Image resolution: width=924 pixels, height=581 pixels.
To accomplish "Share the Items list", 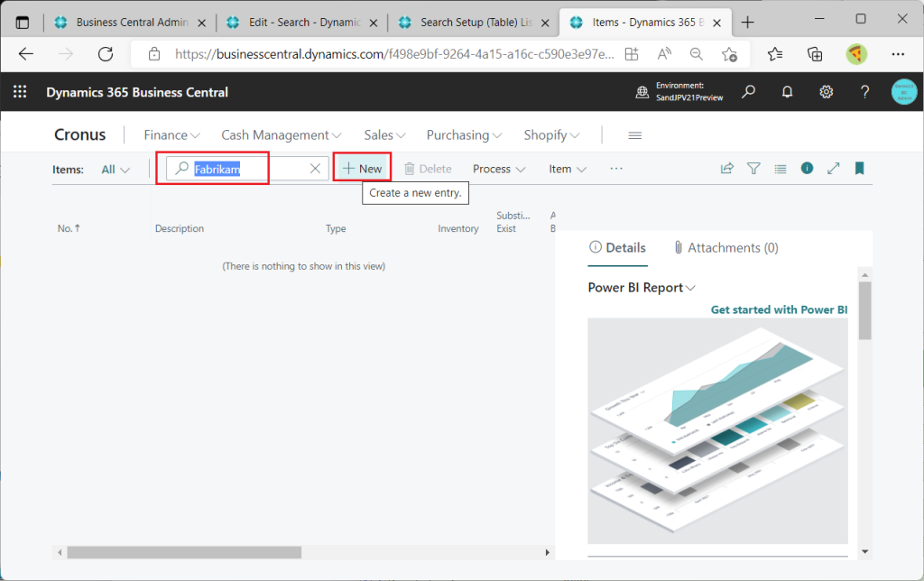I will tap(727, 169).
